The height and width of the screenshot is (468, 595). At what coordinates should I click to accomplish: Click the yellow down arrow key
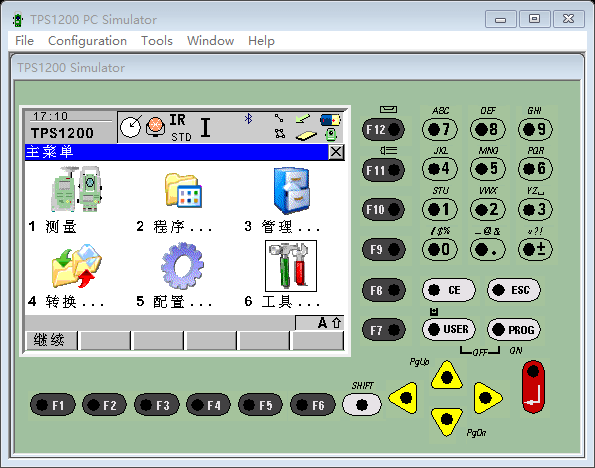(x=447, y=420)
